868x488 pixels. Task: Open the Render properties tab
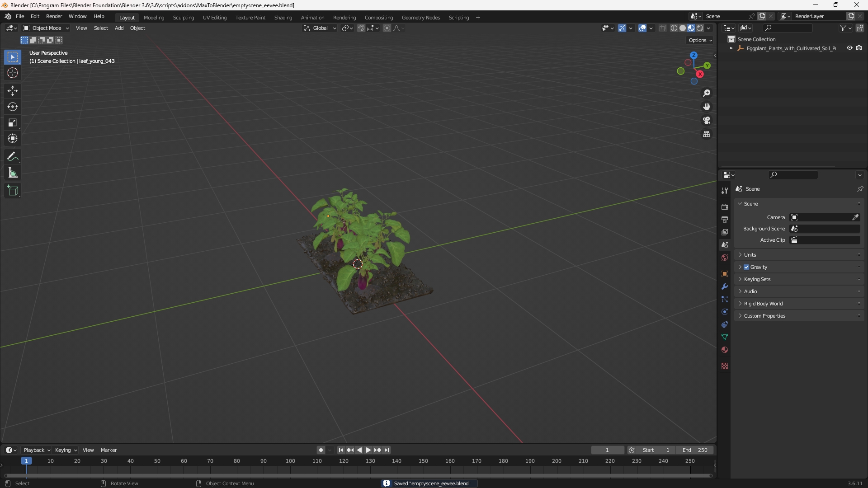[x=725, y=206]
